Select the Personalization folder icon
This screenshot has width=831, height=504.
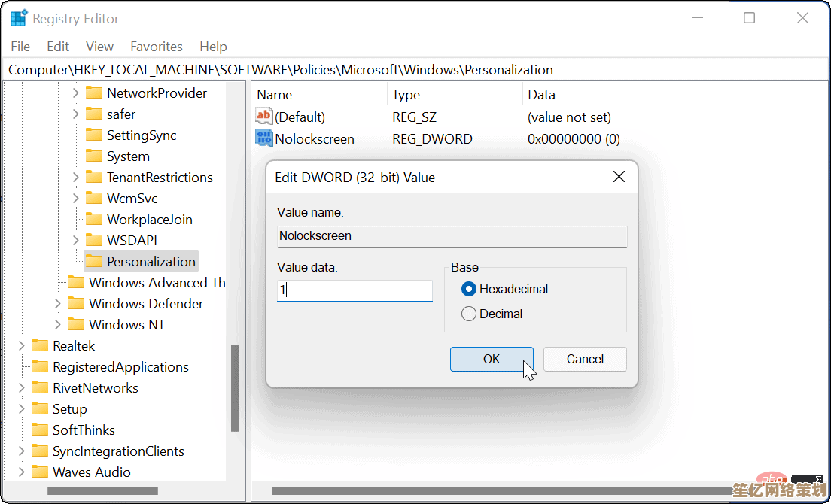tap(94, 262)
